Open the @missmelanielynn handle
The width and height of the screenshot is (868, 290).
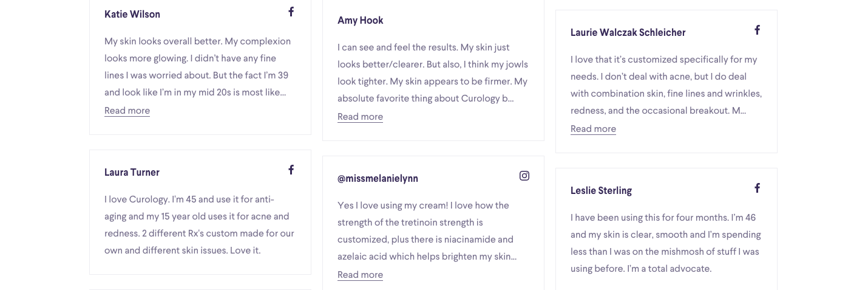pos(378,178)
